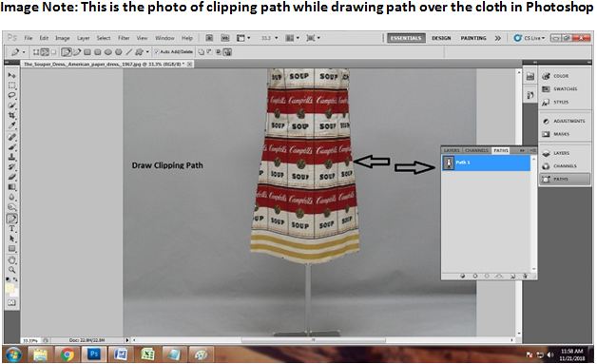
Task: Show more workspaces chevron
Action: coord(497,38)
